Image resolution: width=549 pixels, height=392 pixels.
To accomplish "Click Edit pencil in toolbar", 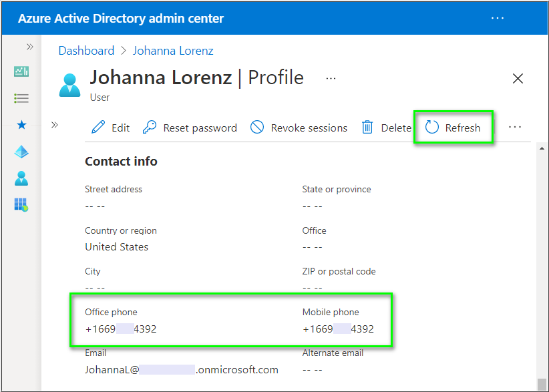I will click(111, 128).
